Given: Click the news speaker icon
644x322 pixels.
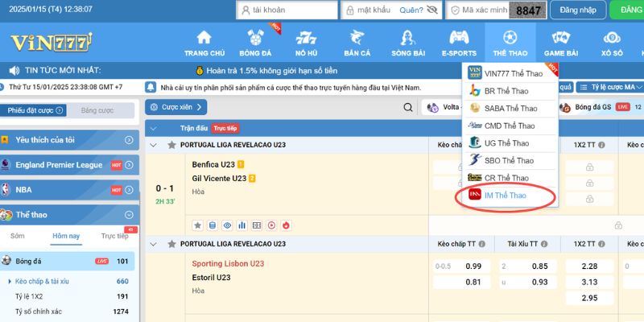Looking at the screenshot, I should tap(14, 71).
